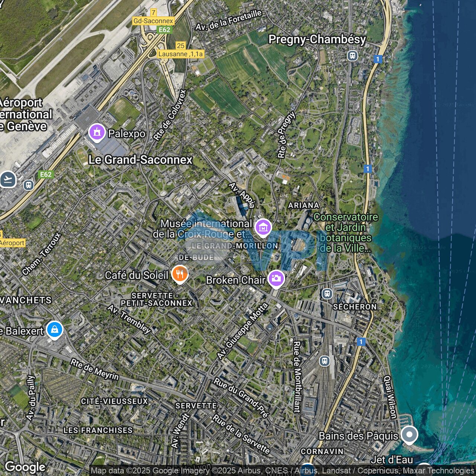476x476 pixels.
Task: Click the airport railway station icon
Action: pyautogui.click(x=29, y=185)
